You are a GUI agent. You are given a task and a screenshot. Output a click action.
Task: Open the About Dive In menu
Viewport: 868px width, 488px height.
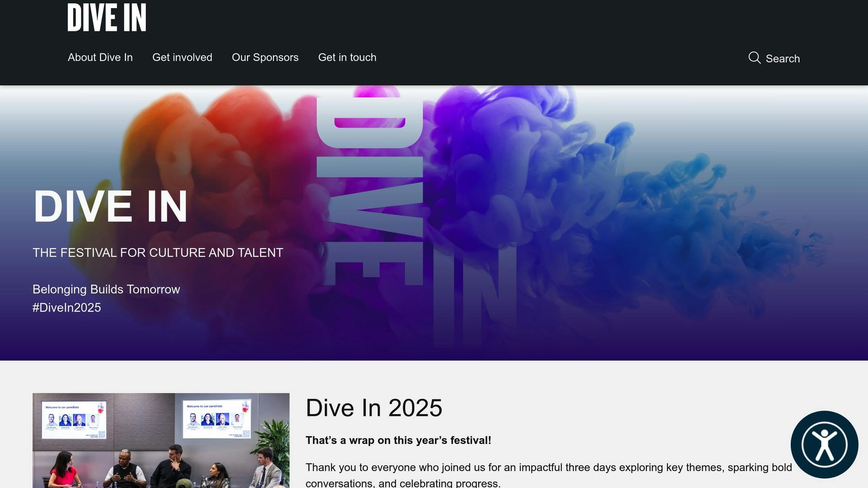[x=100, y=57]
